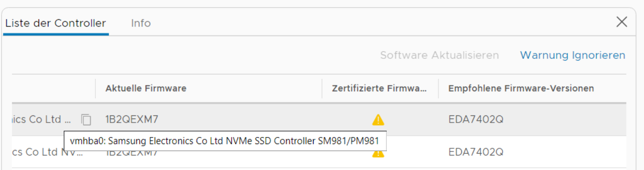644x170 pixels.
Task: Click column divider left of Aktuelle Firmware
Action: tap(96, 88)
